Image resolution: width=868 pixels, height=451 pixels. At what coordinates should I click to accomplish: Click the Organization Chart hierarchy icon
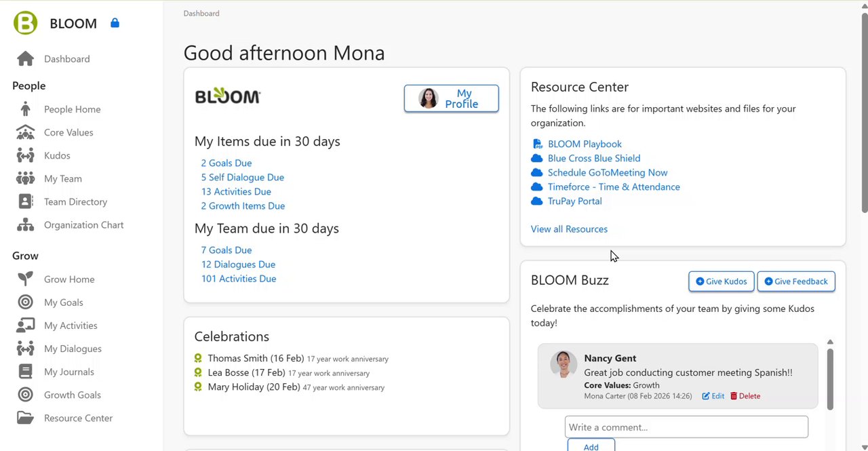[x=25, y=225]
